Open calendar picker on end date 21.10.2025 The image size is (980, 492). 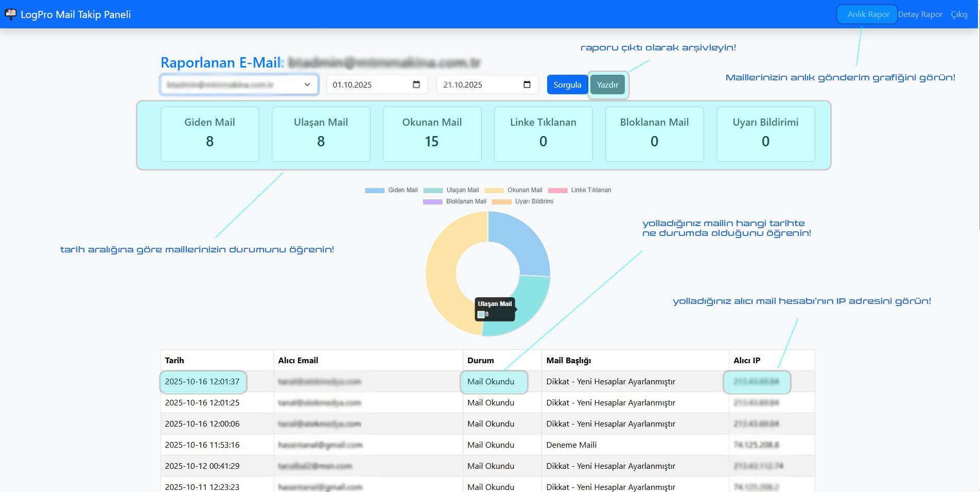(x=527, y=84)
